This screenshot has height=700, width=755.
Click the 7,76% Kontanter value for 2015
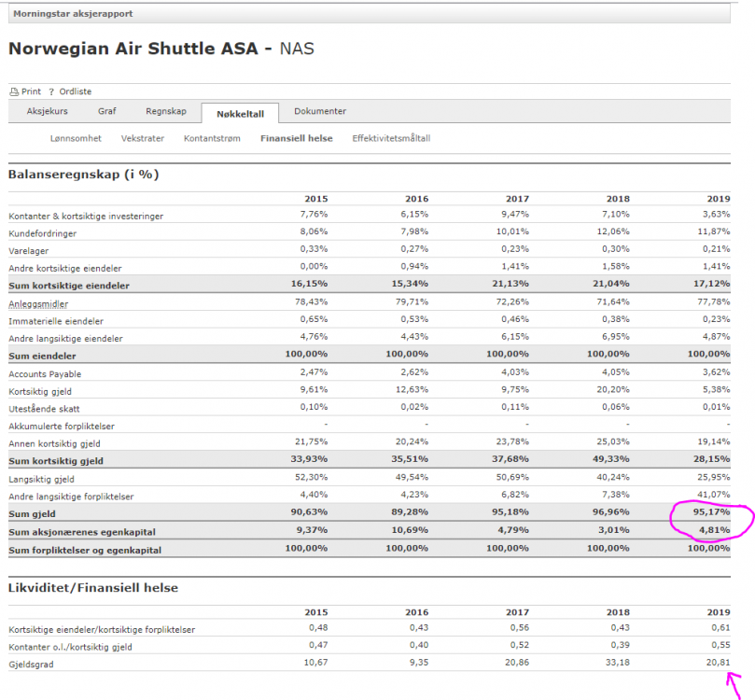[314, 215]
